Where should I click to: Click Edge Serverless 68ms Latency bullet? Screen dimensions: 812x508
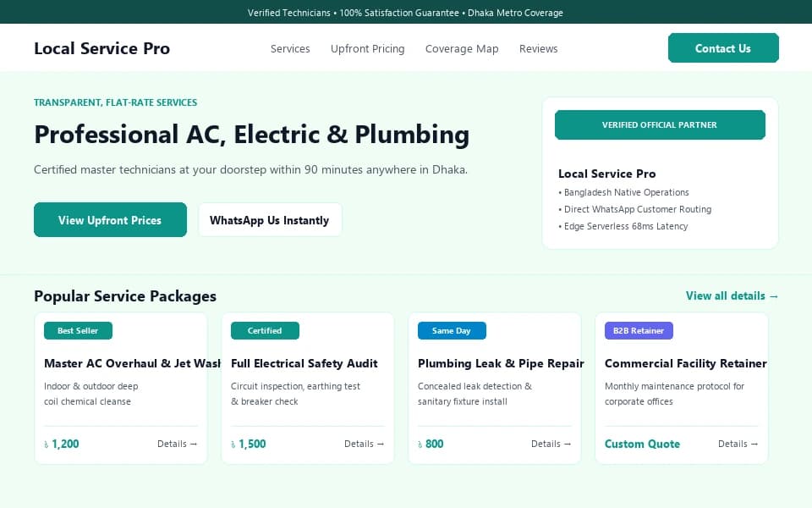click(x=623, y=226)
